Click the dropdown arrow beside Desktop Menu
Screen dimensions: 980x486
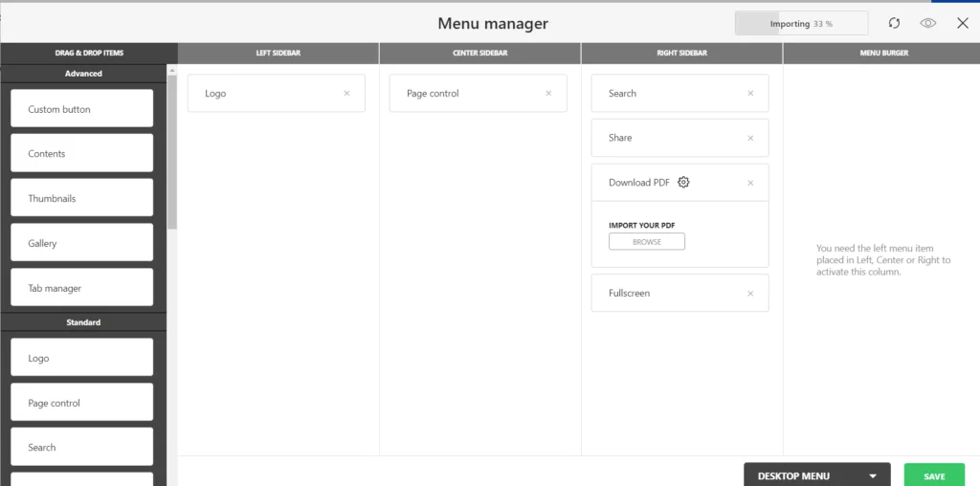coord(873,476)
